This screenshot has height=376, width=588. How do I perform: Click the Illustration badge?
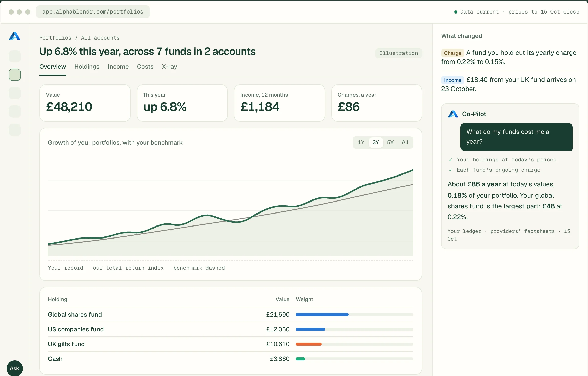coord(398,53)
